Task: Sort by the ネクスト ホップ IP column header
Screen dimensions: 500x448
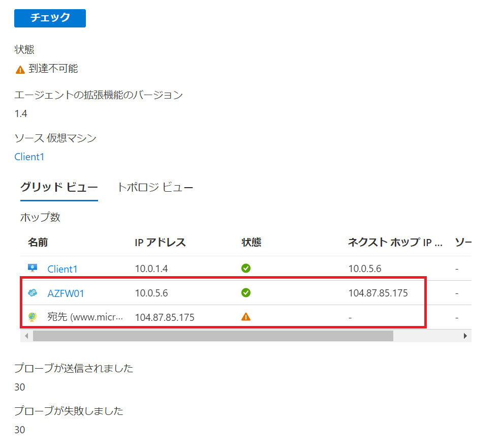Action: click(x=395, y=243)
